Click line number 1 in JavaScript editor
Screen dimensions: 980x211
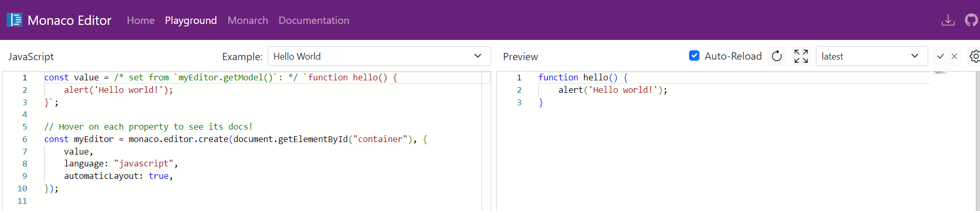24,77
